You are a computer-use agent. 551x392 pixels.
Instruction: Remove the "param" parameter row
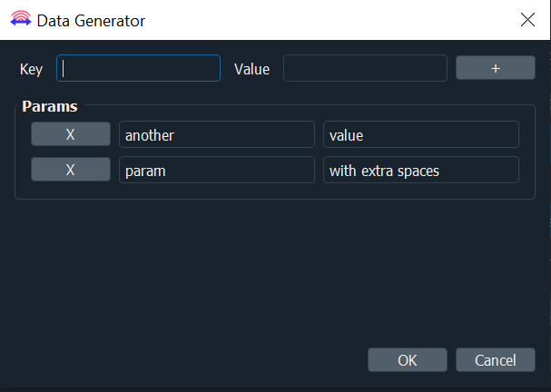[x=71, y=170]
